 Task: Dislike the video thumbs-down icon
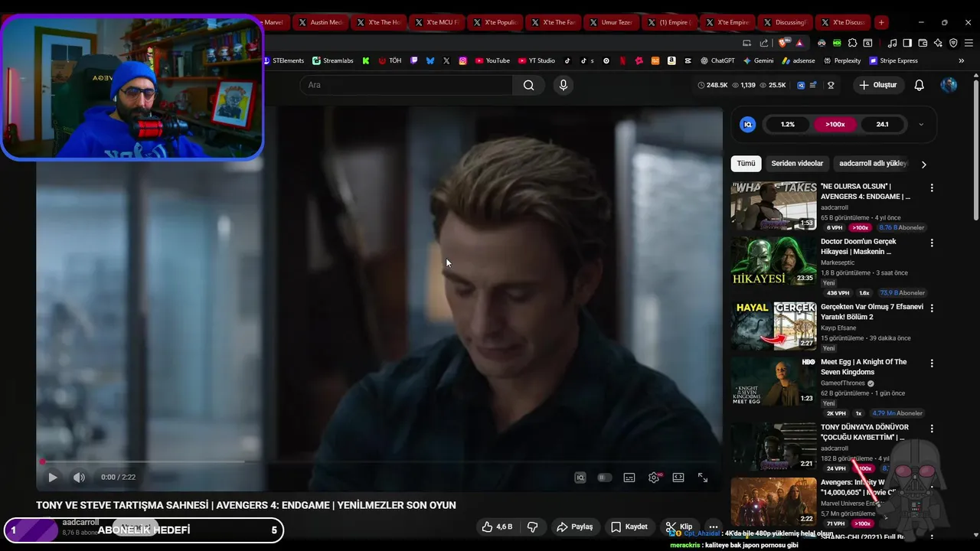tap(532, 527)
